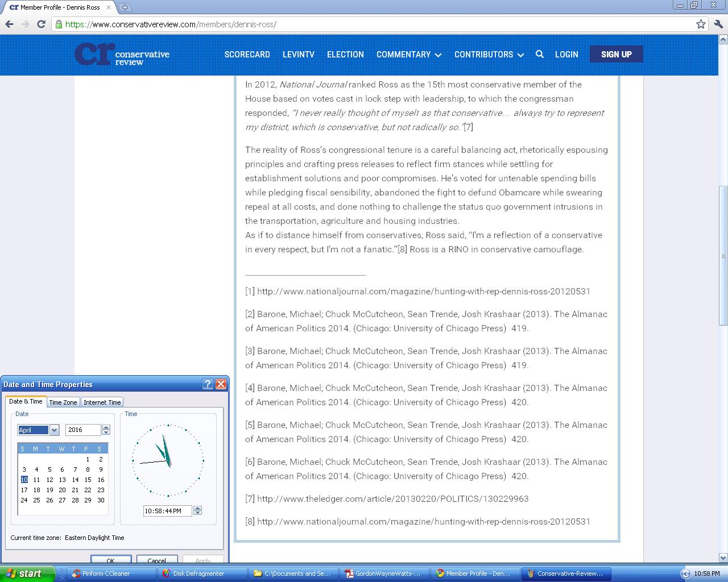Screen dimensions: 728x582
Task: Select day 10 in the calendar
Action: click(24, 480)
